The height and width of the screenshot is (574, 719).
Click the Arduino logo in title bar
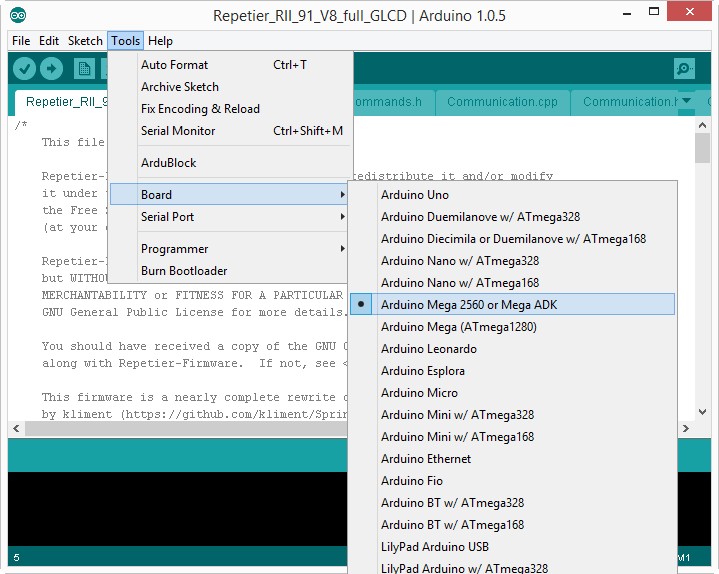point(18,15)
